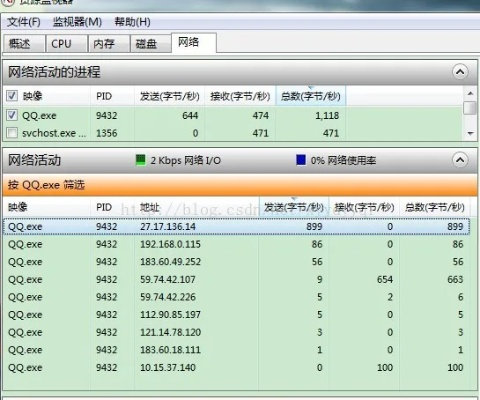Uncheck the QQ.exe process checkbox

(12, 115)
